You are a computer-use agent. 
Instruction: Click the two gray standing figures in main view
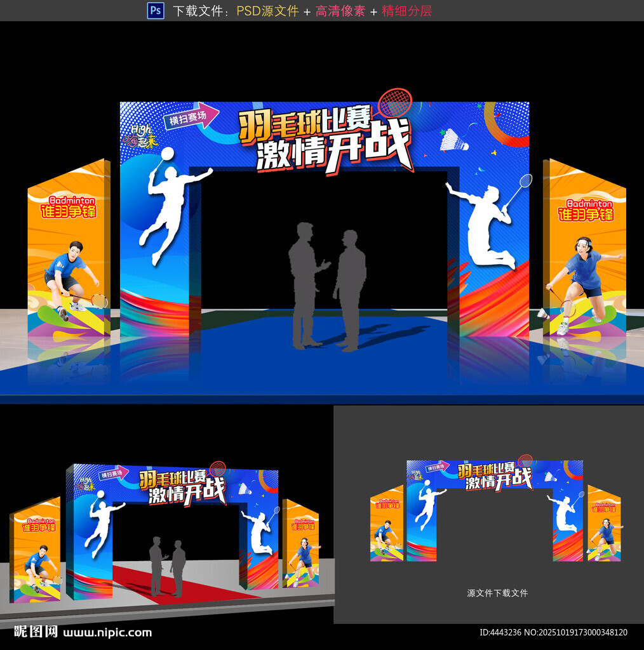click(327, 286)
